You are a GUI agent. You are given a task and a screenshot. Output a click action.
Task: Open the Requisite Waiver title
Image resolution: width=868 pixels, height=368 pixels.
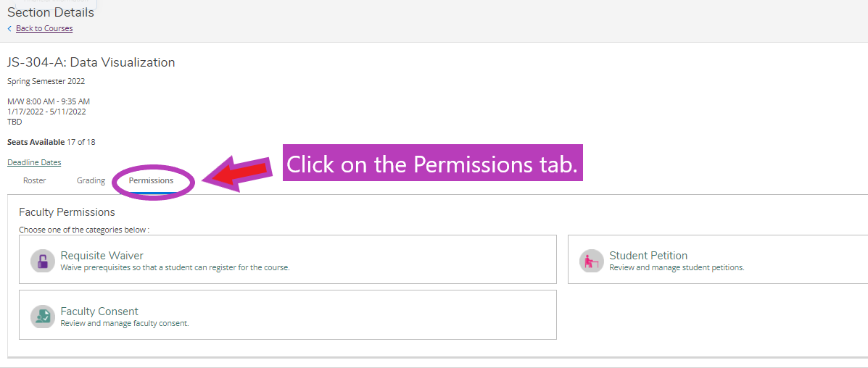point(102,256)
